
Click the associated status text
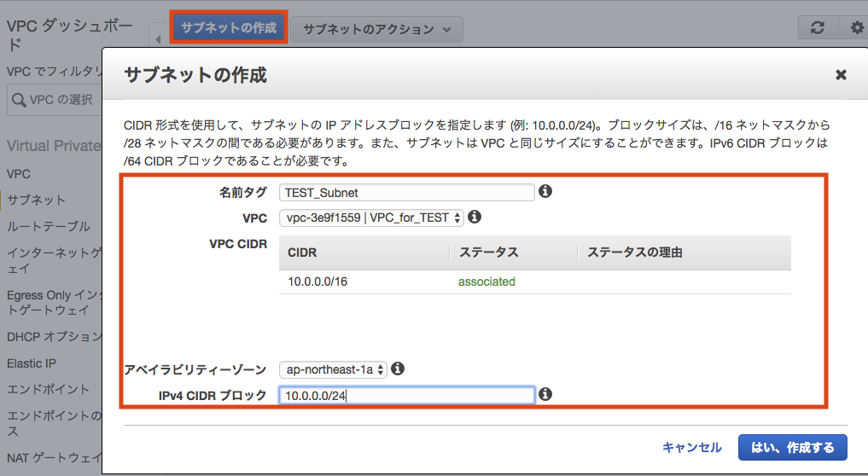[486, 282]
